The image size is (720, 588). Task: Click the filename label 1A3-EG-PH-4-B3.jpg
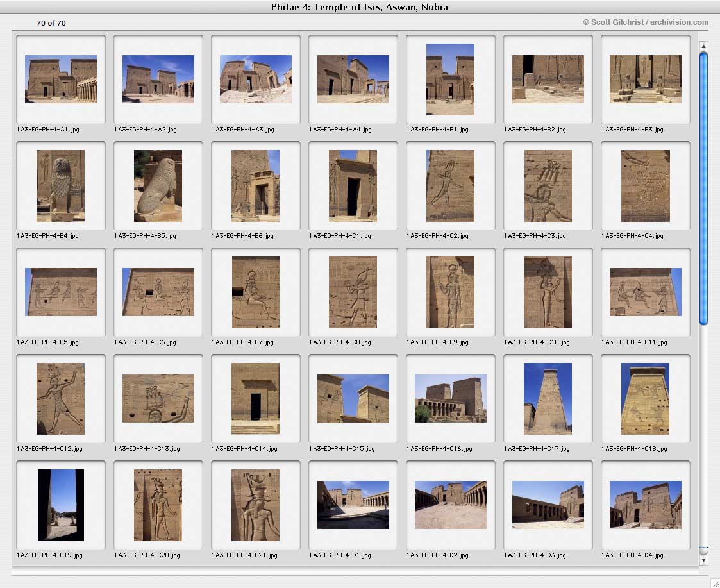coord(632,130)
